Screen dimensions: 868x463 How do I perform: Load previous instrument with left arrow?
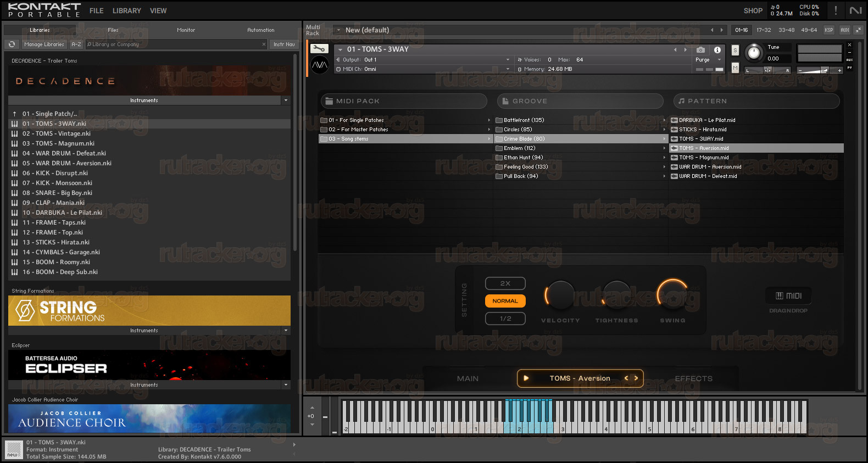click(x=675, y=49)
